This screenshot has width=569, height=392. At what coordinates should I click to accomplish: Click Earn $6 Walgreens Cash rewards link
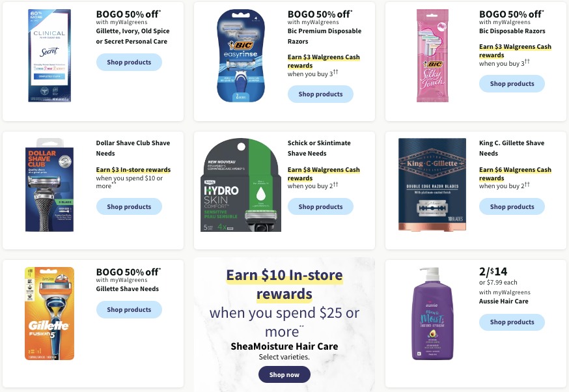click(x=515, y=174)
